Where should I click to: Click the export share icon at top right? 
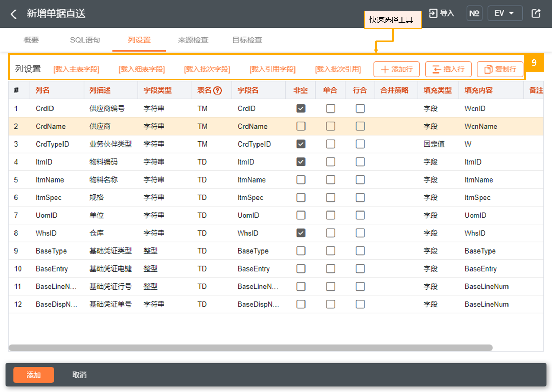pyautogui.click(x=536, y=13)
